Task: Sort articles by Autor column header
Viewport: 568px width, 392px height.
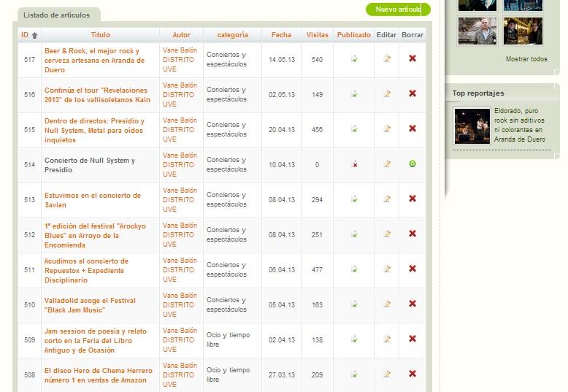Action: pyautogui.click(x=182, y=35)
